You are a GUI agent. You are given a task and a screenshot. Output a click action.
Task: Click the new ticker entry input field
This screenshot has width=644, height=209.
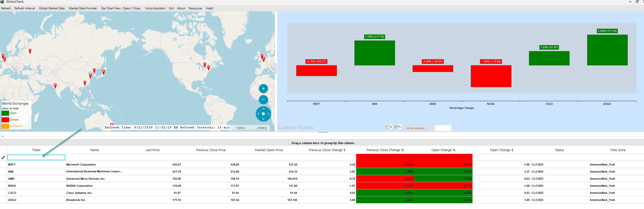[x=36, y=157]
